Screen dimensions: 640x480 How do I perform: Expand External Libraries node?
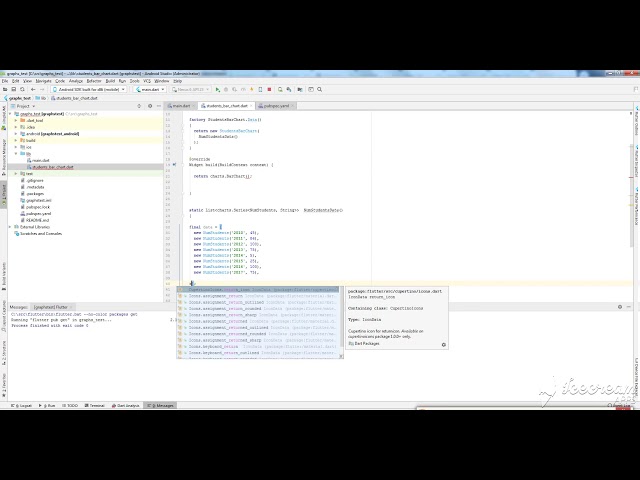12,226
